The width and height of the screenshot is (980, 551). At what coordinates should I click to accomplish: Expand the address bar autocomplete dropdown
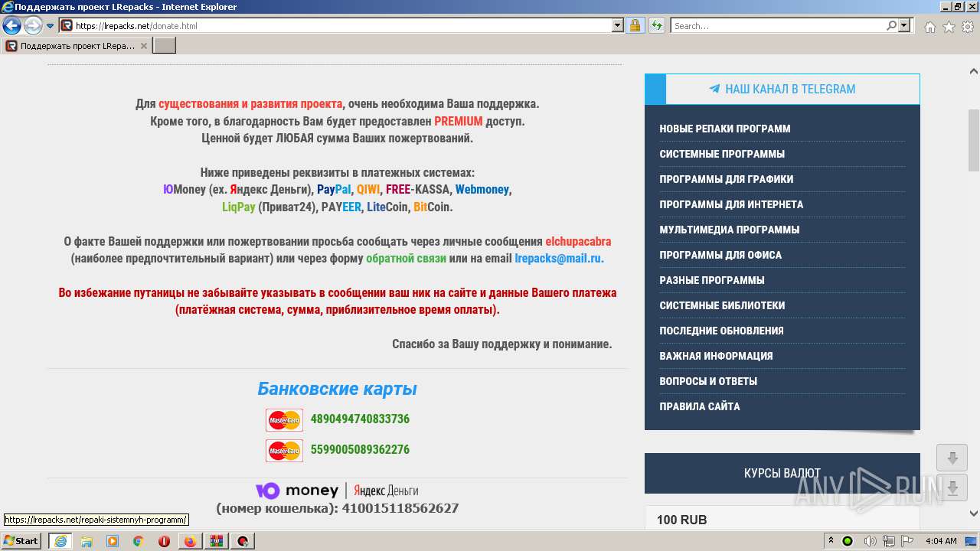(618, 25)
